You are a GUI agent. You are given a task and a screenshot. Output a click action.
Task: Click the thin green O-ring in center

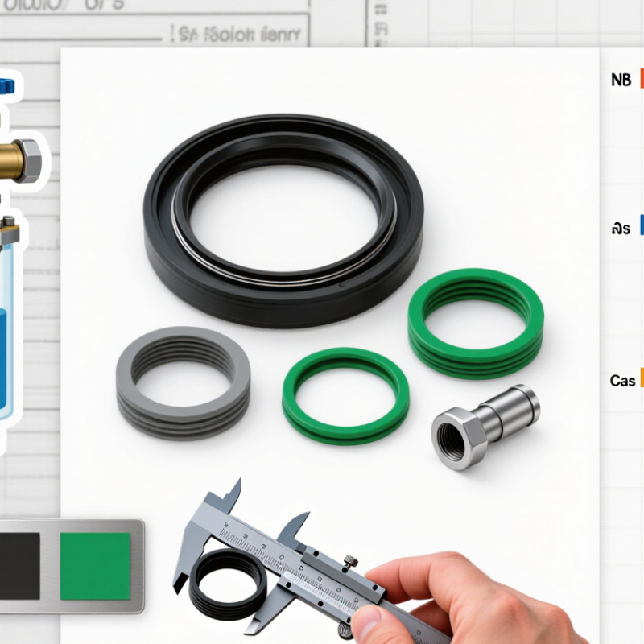coord(345,396)
